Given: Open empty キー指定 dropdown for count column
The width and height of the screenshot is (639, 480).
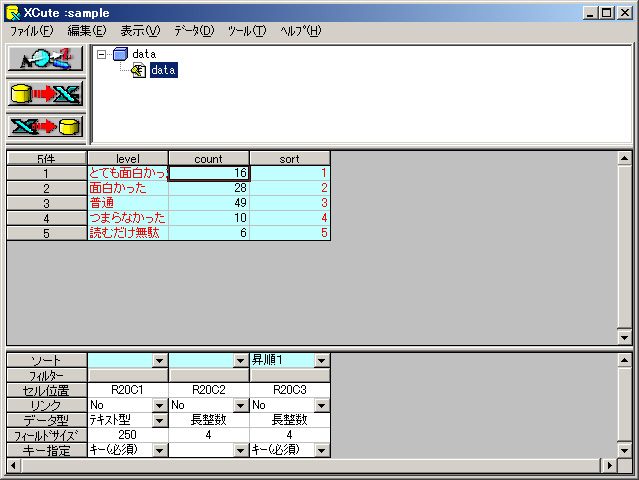Looking at the screenshot, I should click(240, 450).
